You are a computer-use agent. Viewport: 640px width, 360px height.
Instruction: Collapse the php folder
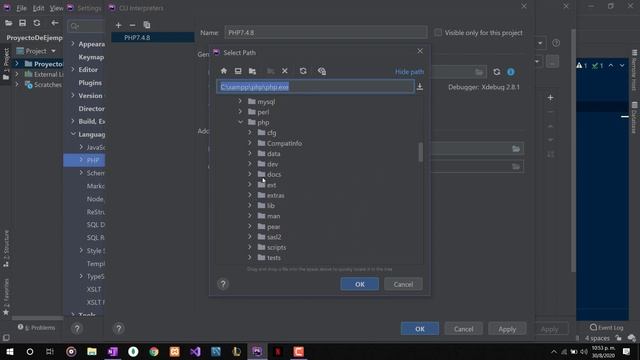(x=240, y=122)
